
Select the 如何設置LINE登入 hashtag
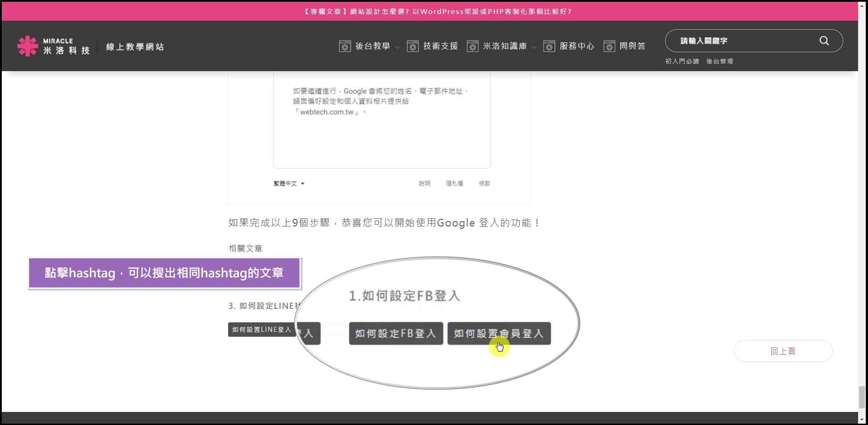[x=261, y=330]
